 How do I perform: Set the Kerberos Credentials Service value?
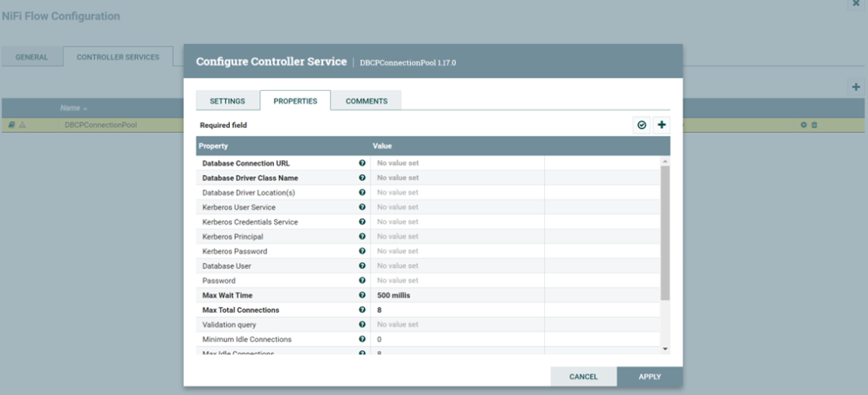tap(458, 221)
